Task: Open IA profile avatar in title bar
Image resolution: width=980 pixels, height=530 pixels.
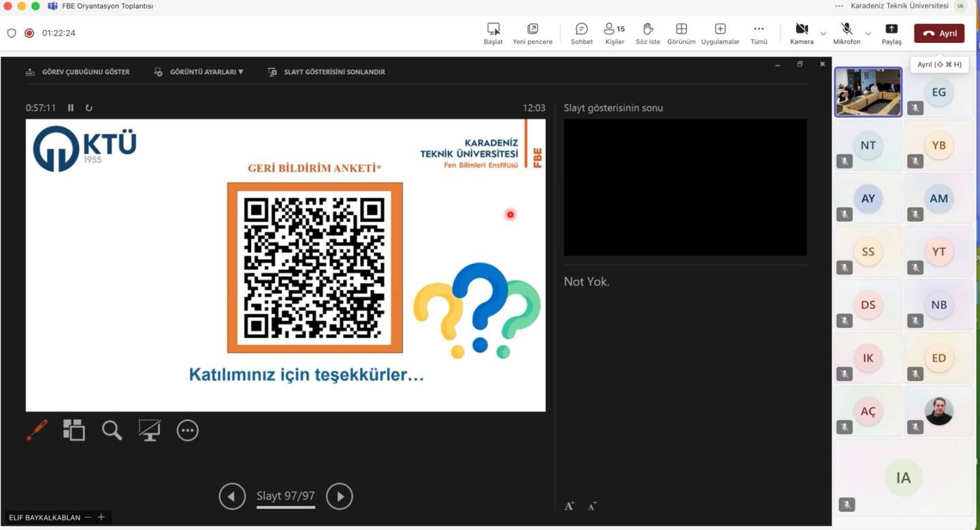Action: [x=961, y=6]
